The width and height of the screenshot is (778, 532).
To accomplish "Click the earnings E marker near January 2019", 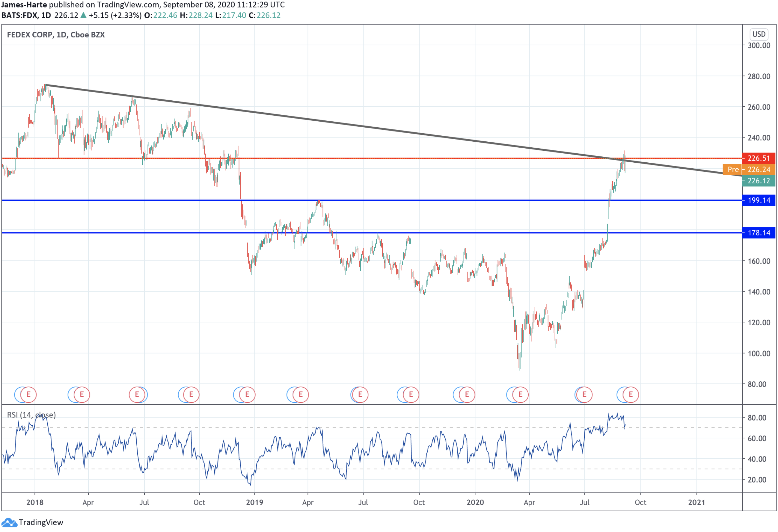I will pos(247,395).
